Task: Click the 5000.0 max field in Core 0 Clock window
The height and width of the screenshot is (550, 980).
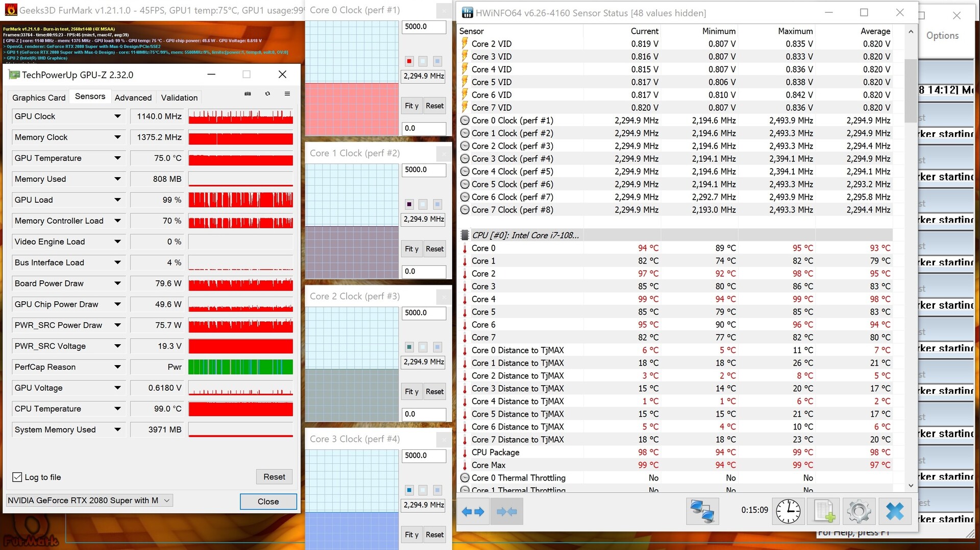Action: 424,27
